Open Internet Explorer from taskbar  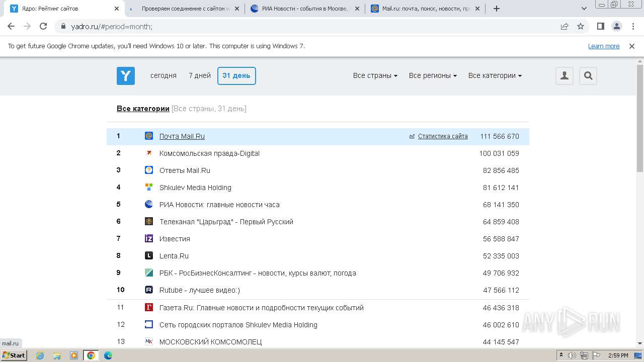40,355
